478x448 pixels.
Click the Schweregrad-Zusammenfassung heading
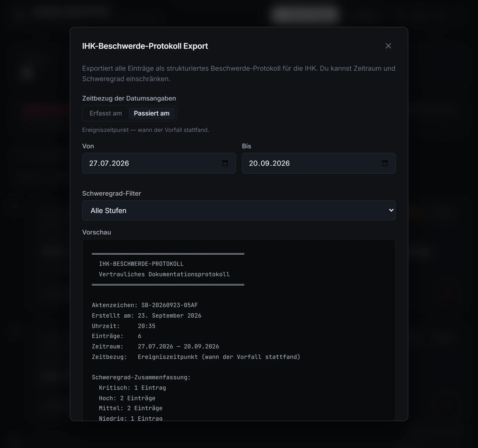(141, 378)
